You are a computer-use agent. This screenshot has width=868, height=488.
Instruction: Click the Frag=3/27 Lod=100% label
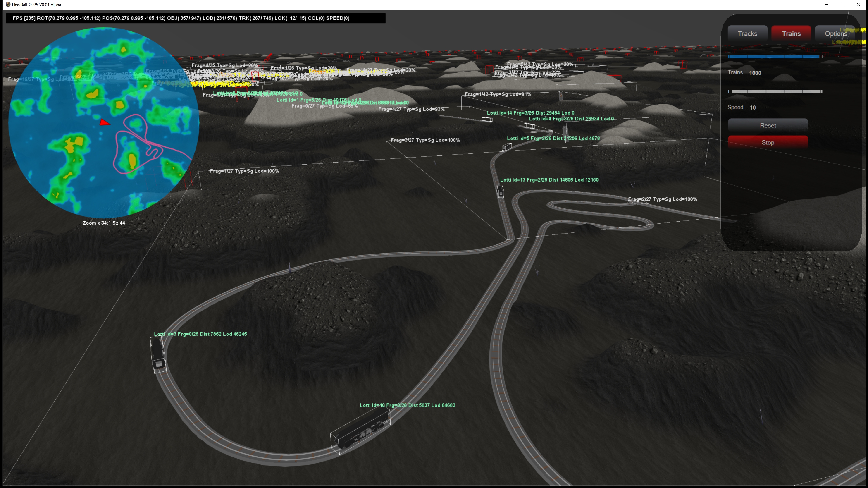(x=425, y=140)
